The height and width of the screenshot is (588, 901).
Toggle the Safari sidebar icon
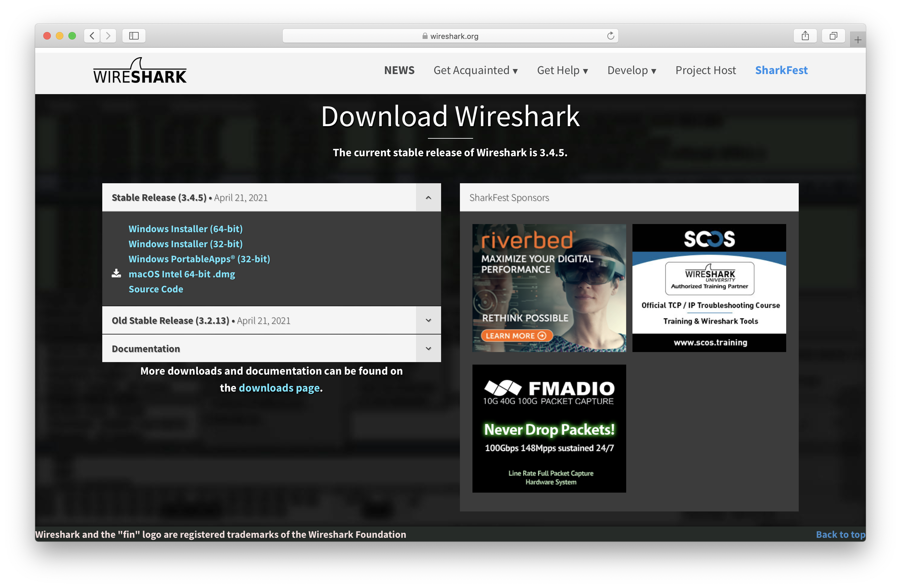(134, 36)
